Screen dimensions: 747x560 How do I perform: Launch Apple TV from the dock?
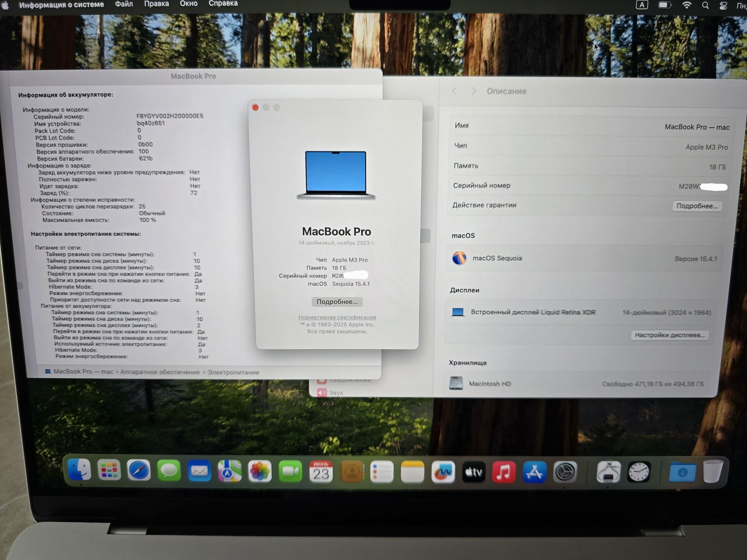click(x=473, y=472)
